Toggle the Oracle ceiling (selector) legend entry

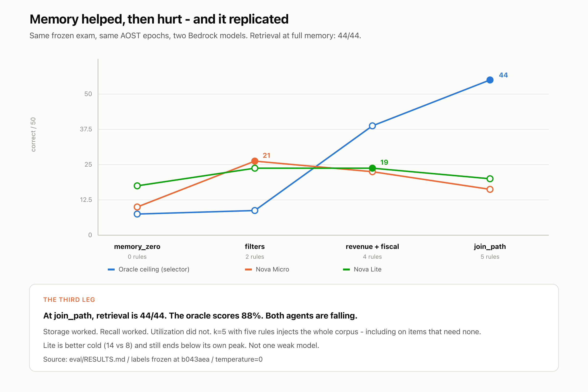point(148,269)
